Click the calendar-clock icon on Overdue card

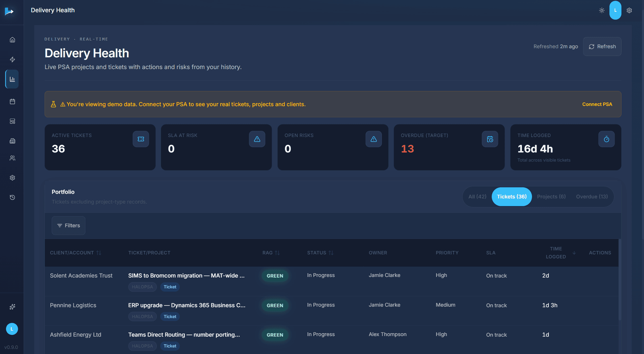pyautogui.click(x=490, y=139)
